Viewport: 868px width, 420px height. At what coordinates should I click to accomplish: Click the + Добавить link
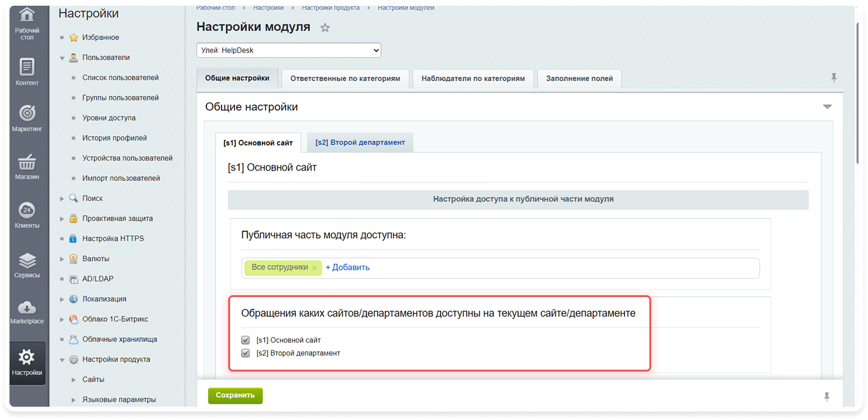[348, 268]
